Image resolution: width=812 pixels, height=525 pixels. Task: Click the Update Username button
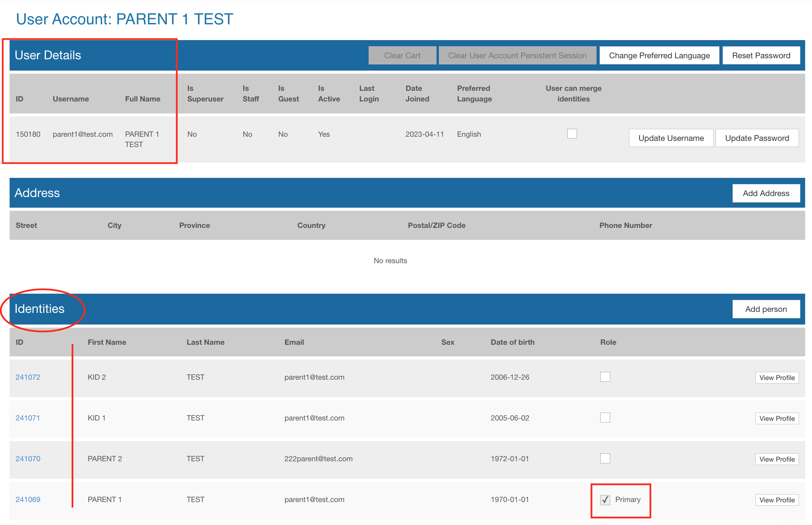point(671,138)
